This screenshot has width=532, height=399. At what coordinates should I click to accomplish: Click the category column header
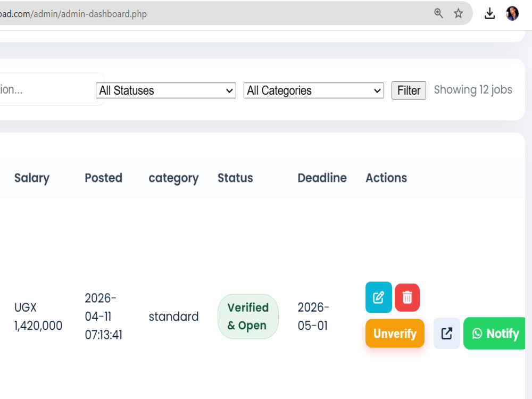click(174, 178)
